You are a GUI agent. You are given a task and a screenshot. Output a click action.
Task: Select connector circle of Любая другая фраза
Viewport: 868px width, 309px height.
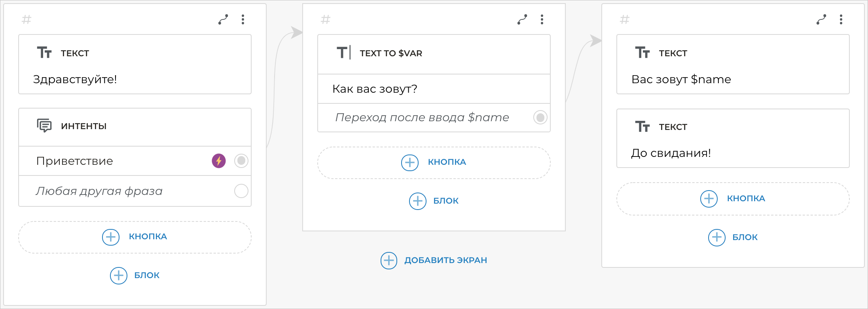[x=241, y=191]
